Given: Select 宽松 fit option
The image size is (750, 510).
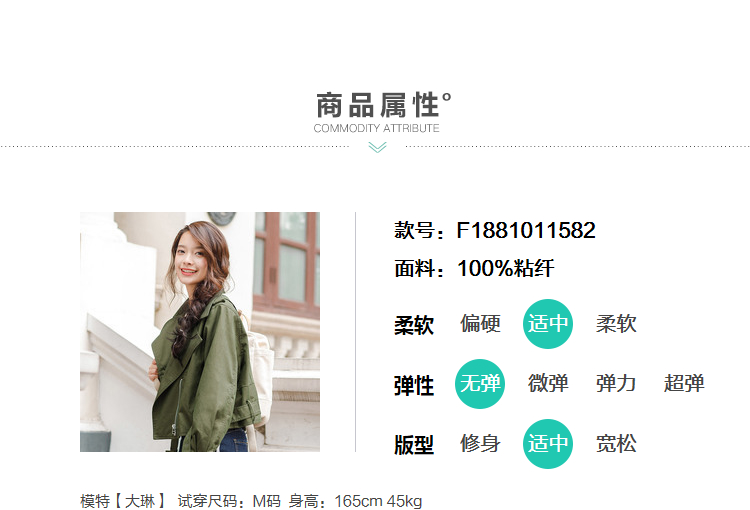Looking at the screenshot, I should coord(616,443).
